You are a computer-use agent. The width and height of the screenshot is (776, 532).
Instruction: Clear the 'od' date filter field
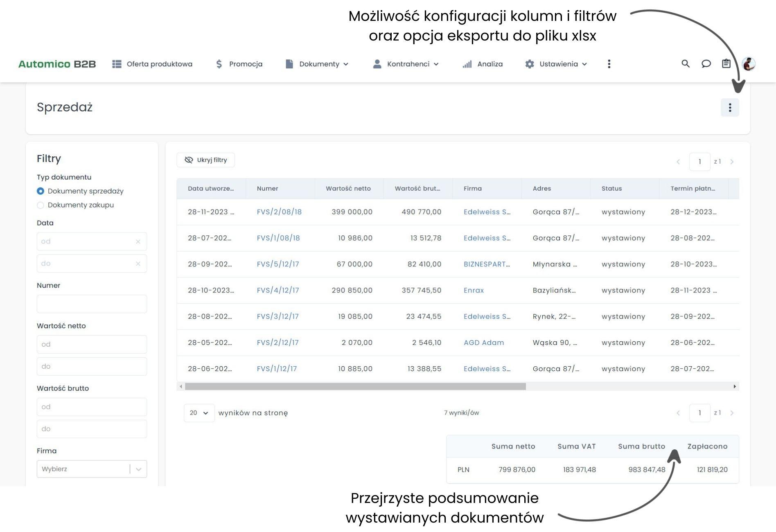[138, 241]
